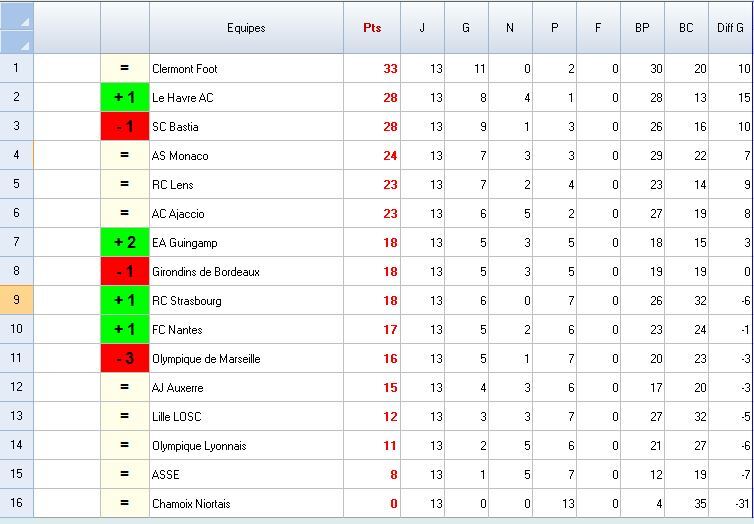Select row header 16
Image resolution: width=754 pixels, height=524 pixels.
coord(17,504)
